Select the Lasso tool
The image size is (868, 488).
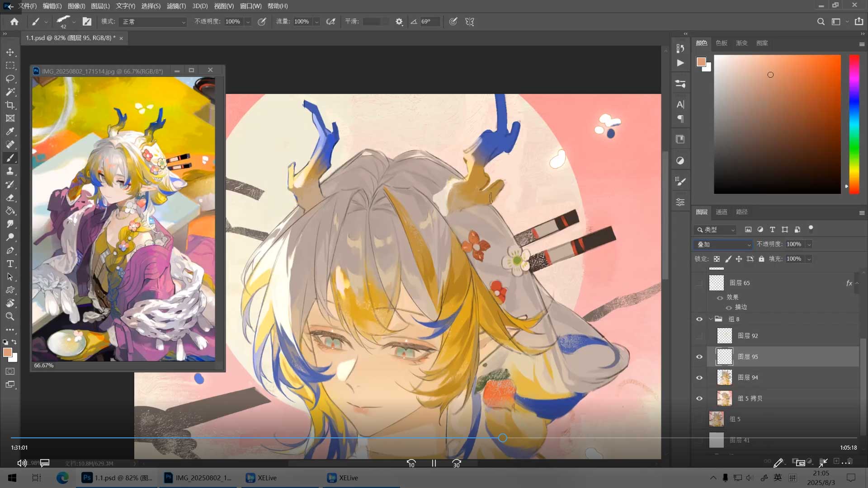click(x=10, y=79)
